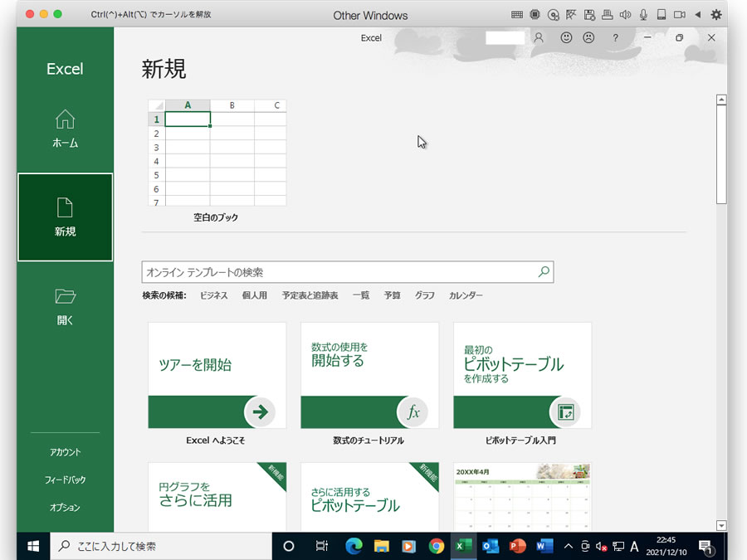The image size is (747, 560).
Task: Launch Word from taskbar
Action: (x=544, y=546)
